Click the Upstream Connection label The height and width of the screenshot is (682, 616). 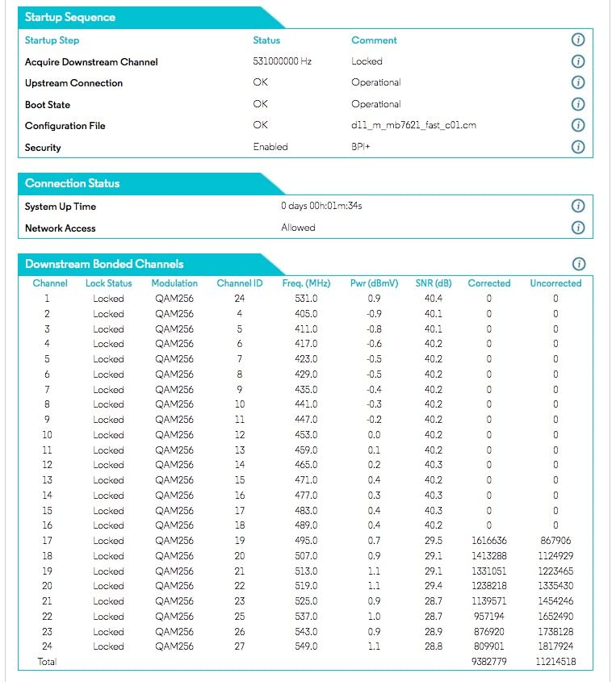(x=74, y=83)
